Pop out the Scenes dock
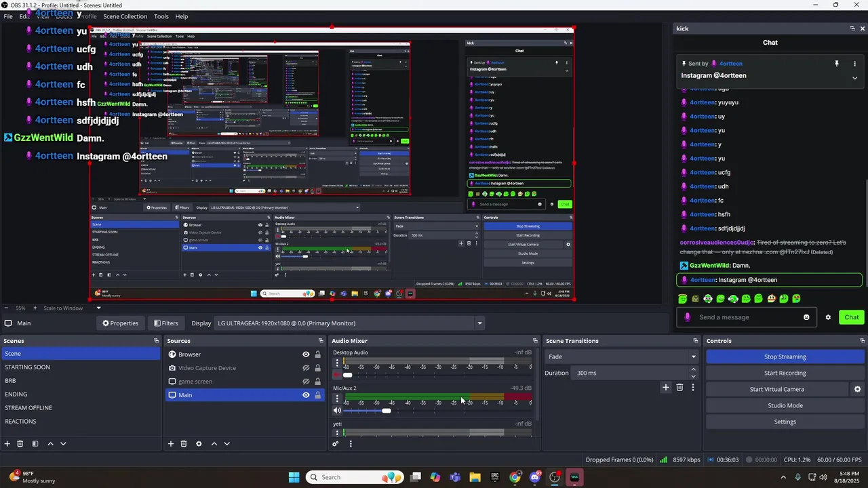 point(156,341)
